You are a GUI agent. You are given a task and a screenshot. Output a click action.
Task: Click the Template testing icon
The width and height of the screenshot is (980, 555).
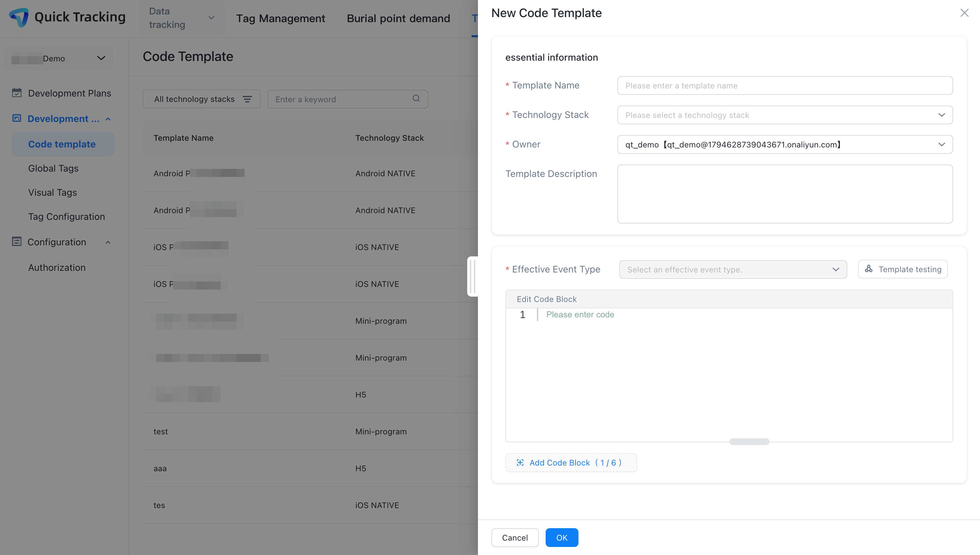coord(869,269)
